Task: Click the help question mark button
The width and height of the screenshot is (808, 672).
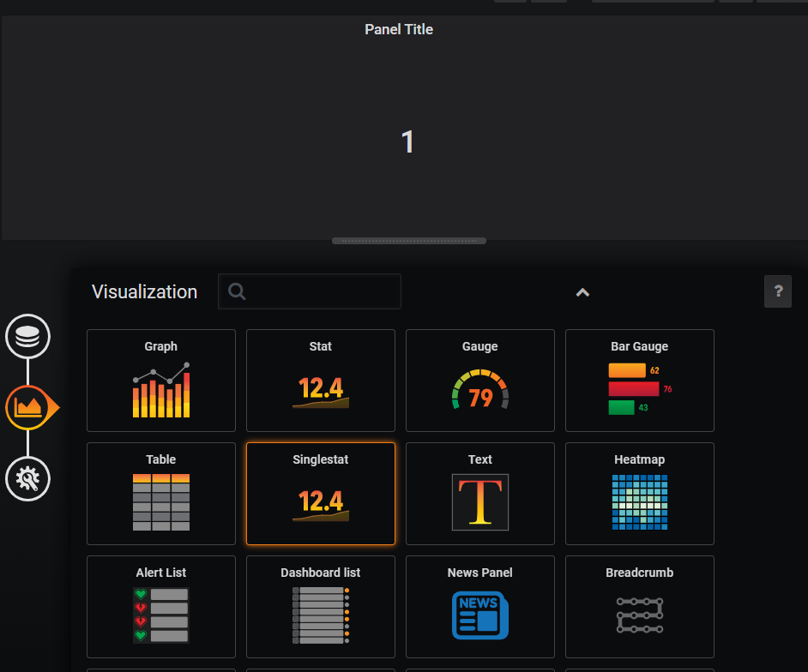Action: click(x=778, y=291)
